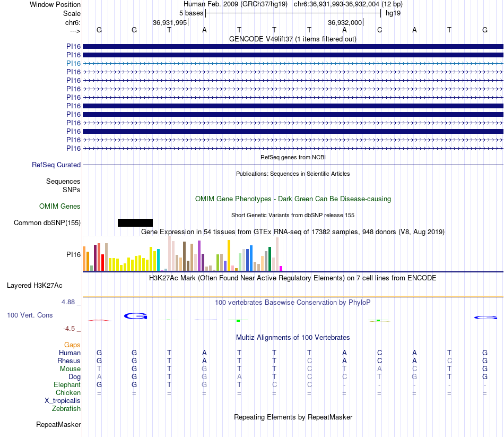Click the 100 Vert. Cons label

30,315
